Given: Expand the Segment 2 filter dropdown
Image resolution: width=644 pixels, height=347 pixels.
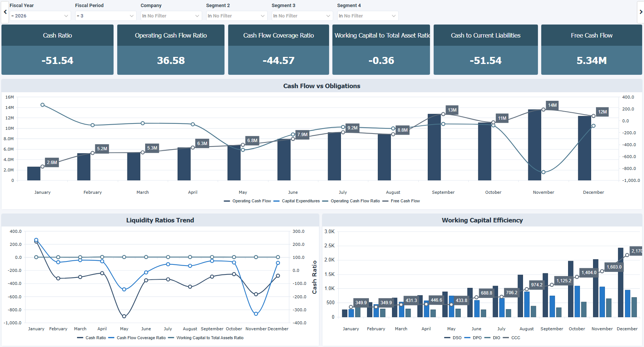Looking at the screenshot, I should click(236, 16).
